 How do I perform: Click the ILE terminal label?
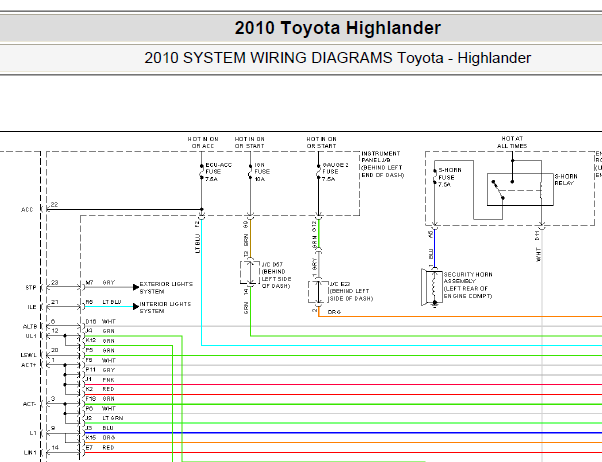32,307
